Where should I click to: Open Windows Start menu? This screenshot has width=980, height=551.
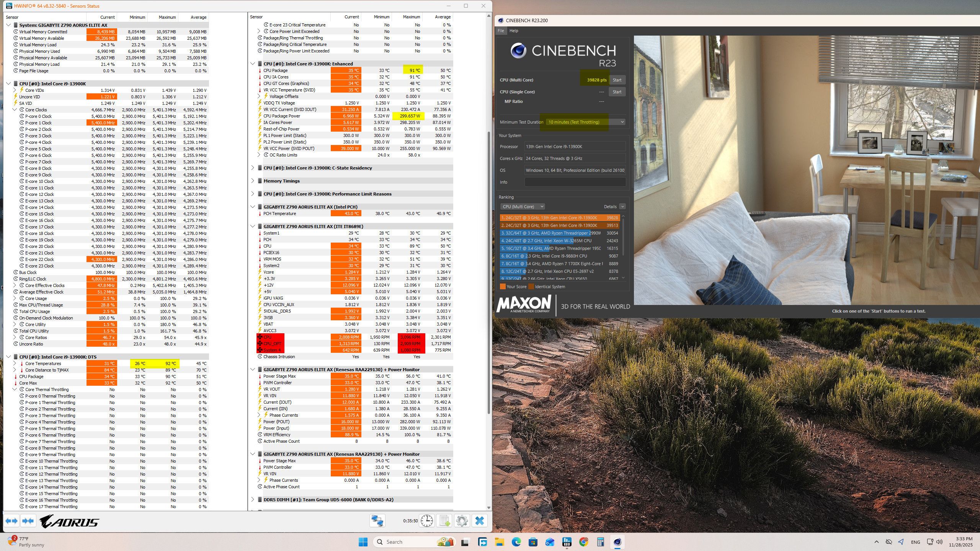[363, 542]
